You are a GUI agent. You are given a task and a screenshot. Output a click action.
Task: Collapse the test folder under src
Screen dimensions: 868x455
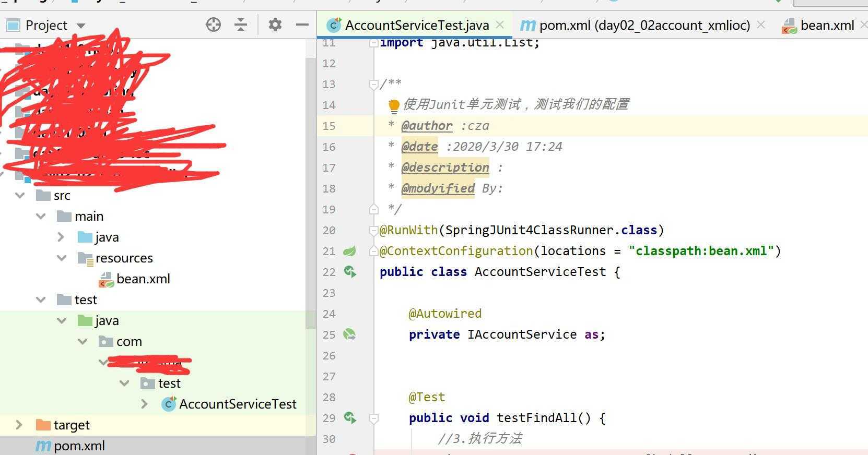(41, 300)
